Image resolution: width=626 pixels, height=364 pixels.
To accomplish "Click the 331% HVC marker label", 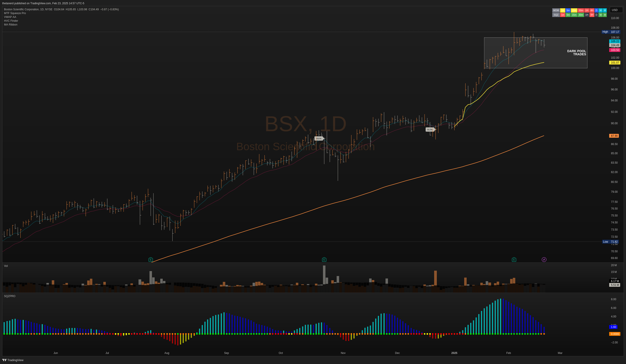I will click(x=319, y=138).
